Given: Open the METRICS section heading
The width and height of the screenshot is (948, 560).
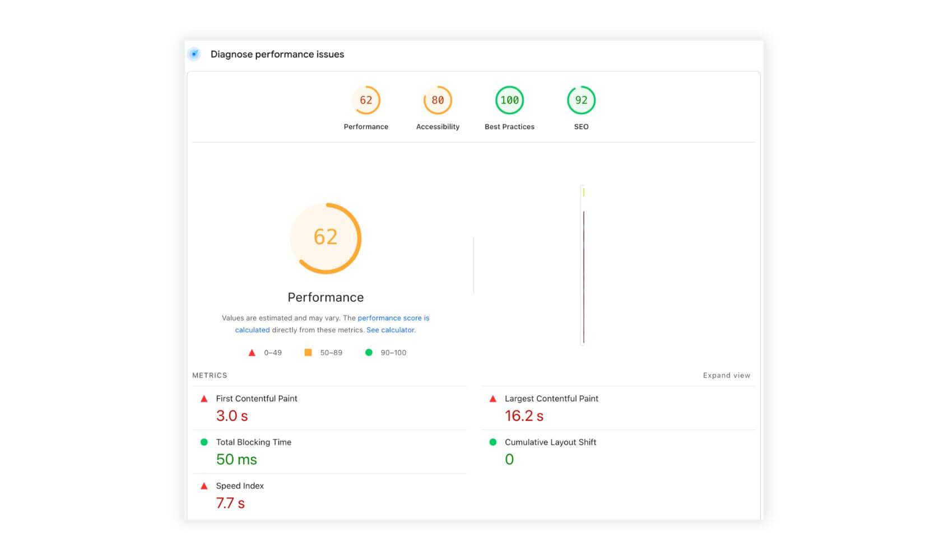Looking at the screenshot, I should [x=209, y=375].
